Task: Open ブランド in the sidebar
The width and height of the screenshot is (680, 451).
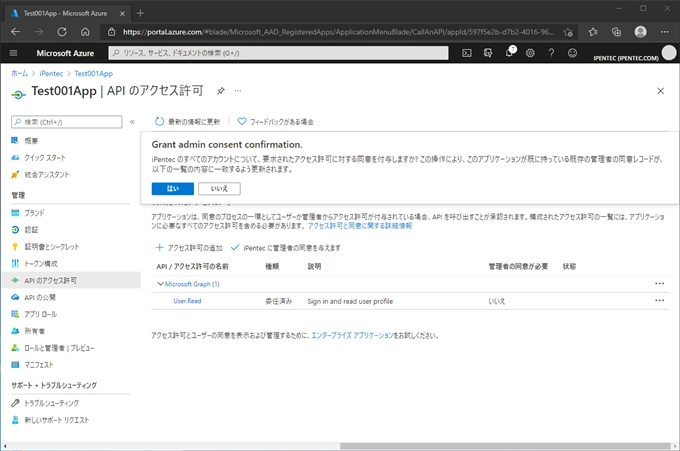Action: (x=34, y=212)
